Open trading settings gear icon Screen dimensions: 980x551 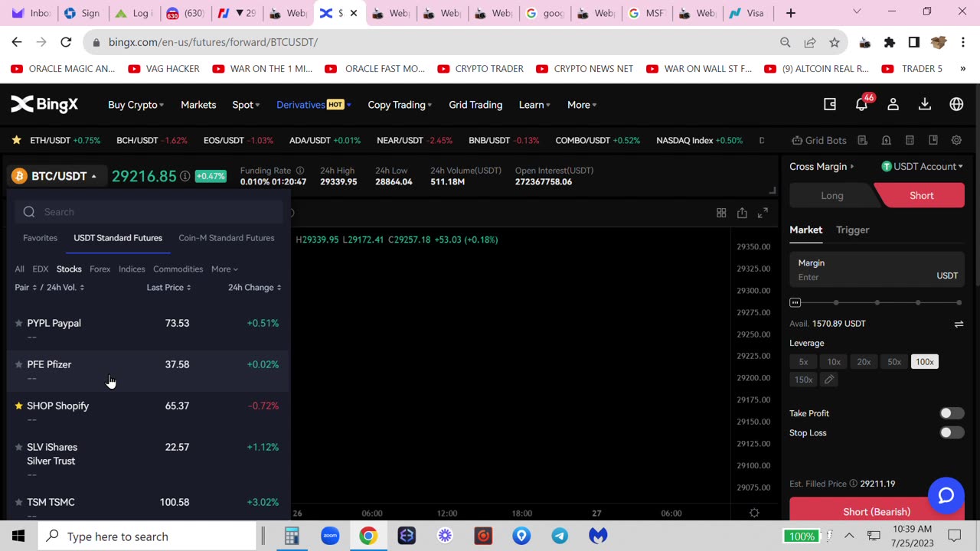point(956,141)
